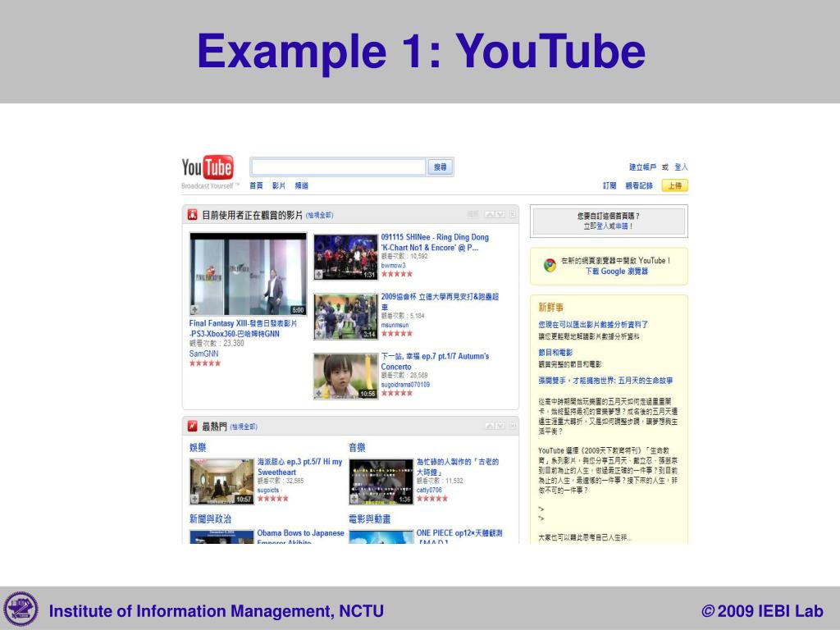The height and width of the screenshot is (630, 840).
Task: Move 最熱門 module up
Action: click(490, 426)
